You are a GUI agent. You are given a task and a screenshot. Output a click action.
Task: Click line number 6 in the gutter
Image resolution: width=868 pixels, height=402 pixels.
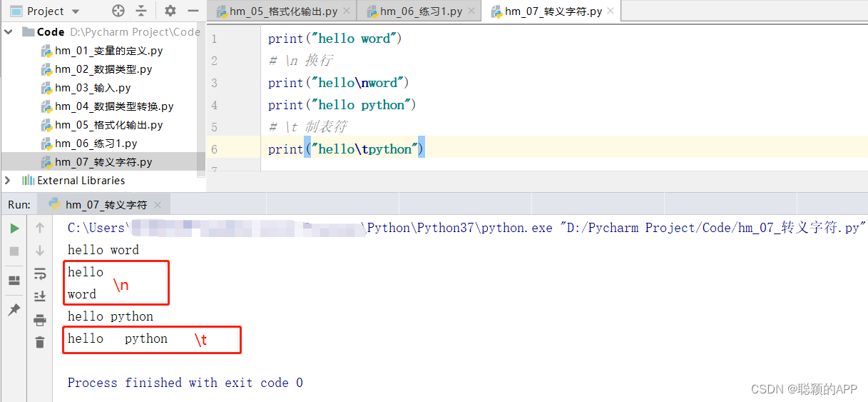214,149
